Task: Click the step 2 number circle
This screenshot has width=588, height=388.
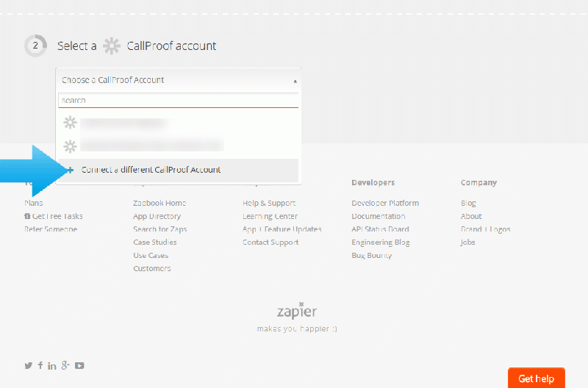Action: point(35,46)
